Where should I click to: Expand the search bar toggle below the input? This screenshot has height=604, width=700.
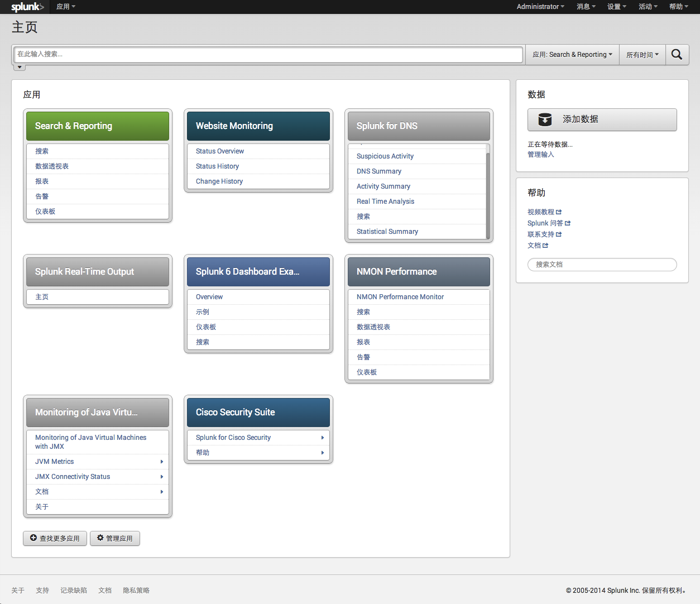point(20,68)
